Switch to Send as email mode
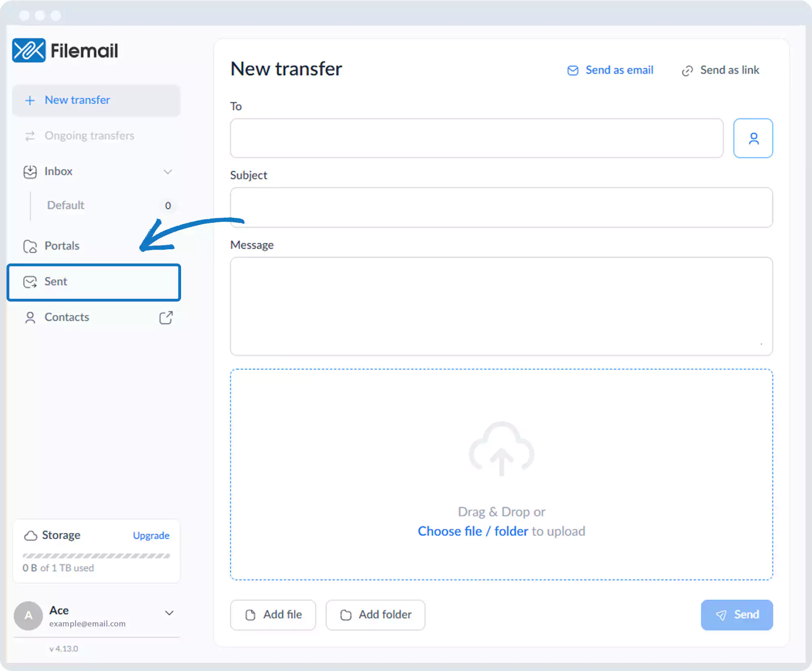The height and width of the screenshot is (671, 812). click(x=610, y=70)
